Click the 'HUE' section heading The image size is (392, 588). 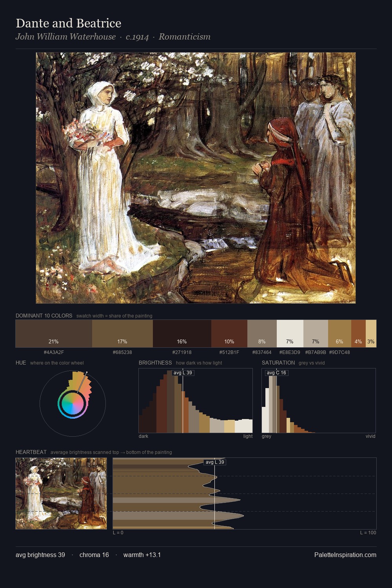click(21, 363)
